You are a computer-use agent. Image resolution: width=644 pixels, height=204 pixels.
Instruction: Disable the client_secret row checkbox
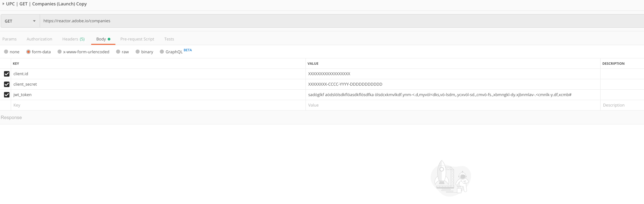[7, 84]
